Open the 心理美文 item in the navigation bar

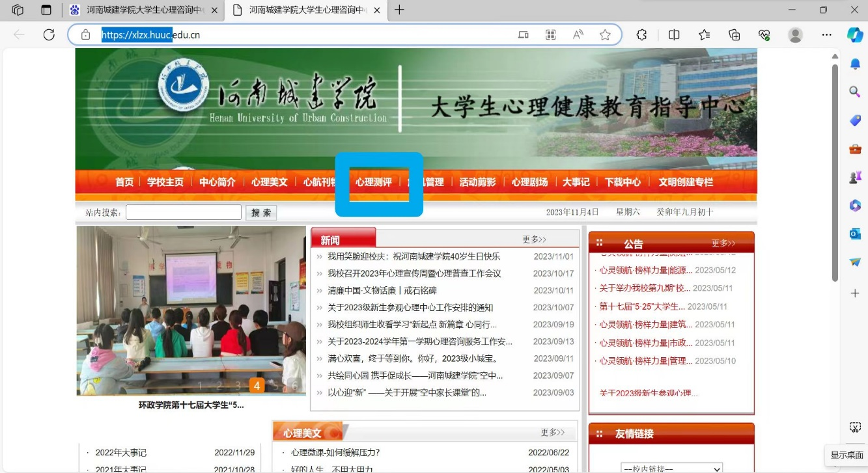270,182
